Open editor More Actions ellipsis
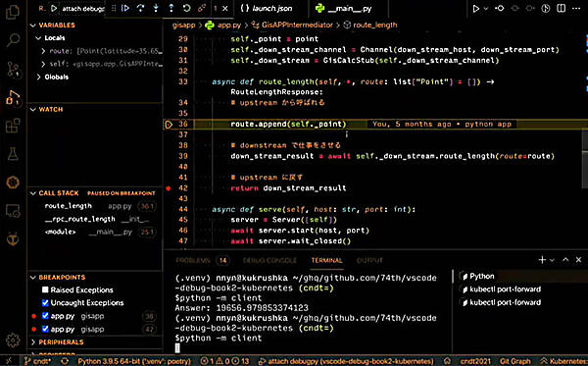Viewport: 588px width, 366px height. pyautogui.click(x=576, y=8)
